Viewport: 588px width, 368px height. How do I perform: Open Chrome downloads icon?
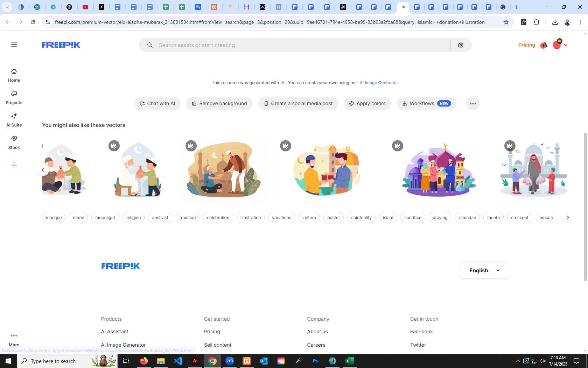point(555,22)
